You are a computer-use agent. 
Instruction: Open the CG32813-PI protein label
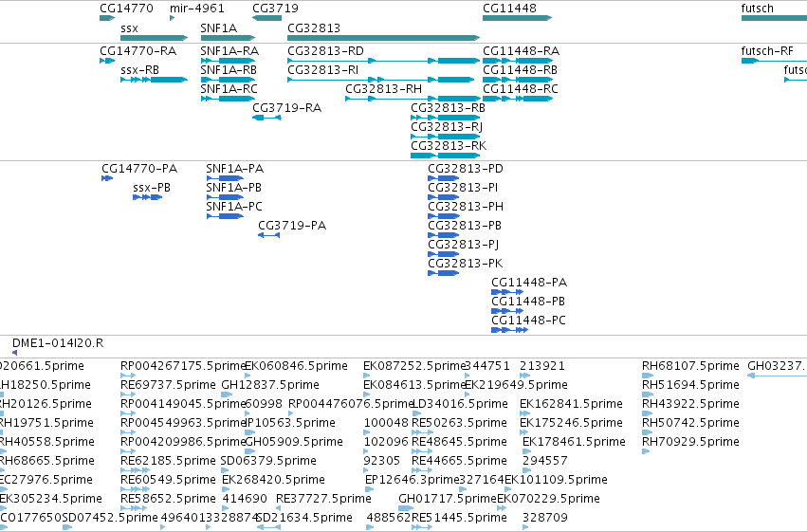463,188
